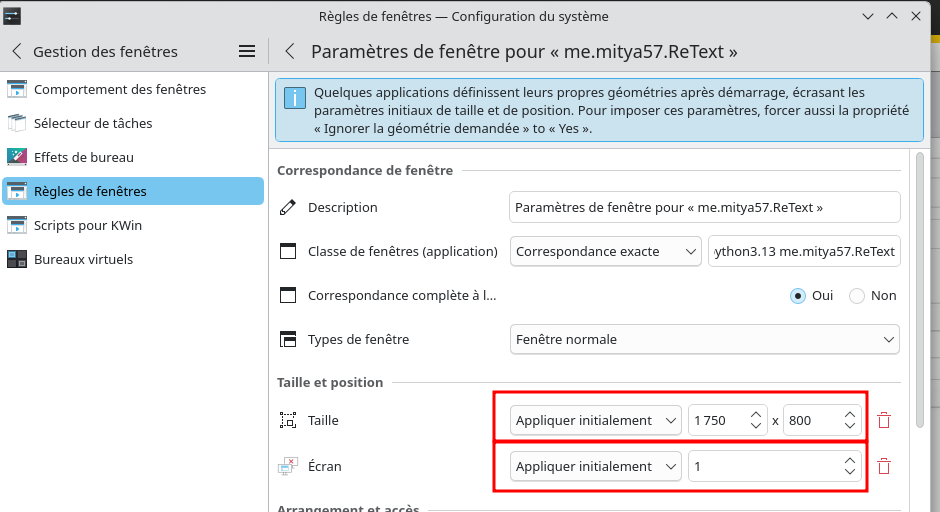Open the hamburger menu beside Gestion des fenêtres
The image size is (940, 512).
coord(247,51)
